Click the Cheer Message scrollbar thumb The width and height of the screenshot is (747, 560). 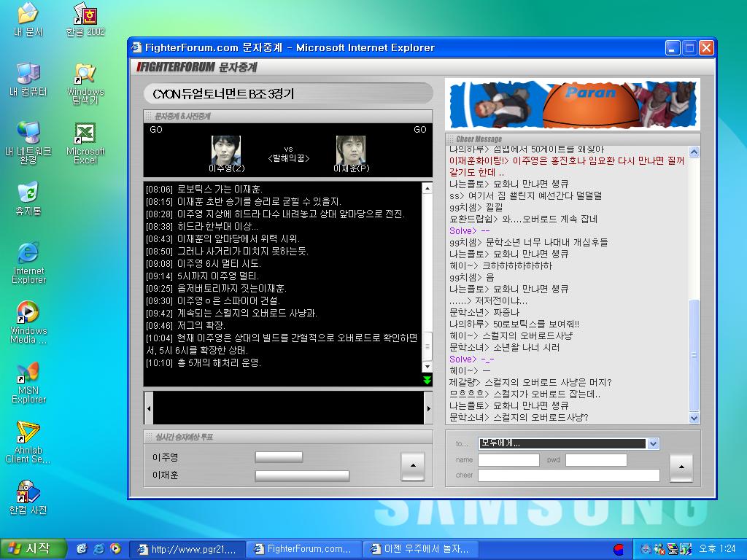pyautogui.click(x=694, y=355)
